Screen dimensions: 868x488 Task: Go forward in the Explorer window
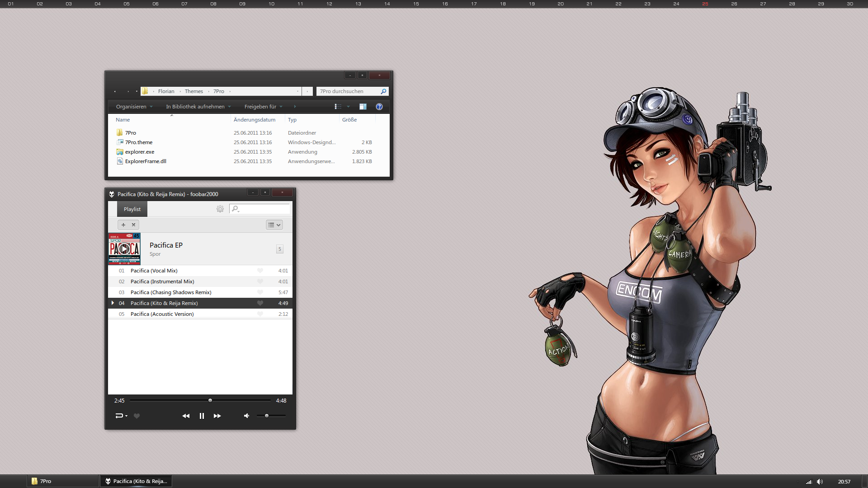click(128, 91)
